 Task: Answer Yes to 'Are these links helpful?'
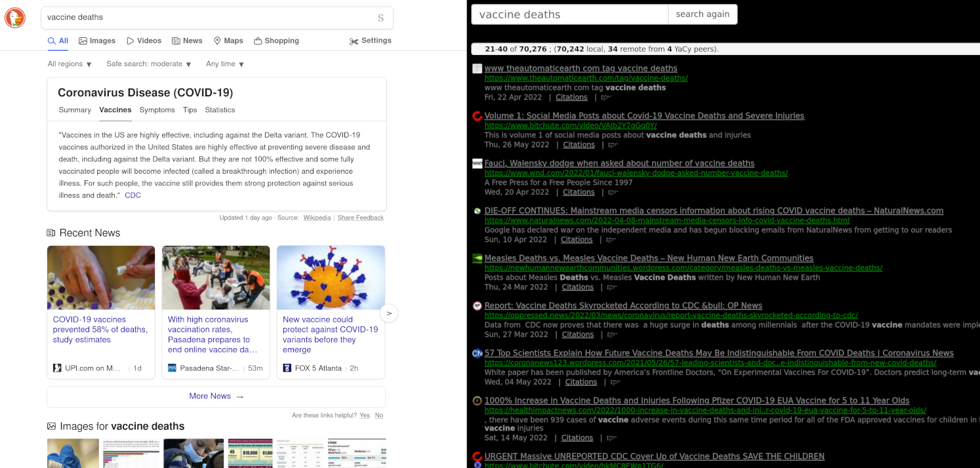coord(365,416)
